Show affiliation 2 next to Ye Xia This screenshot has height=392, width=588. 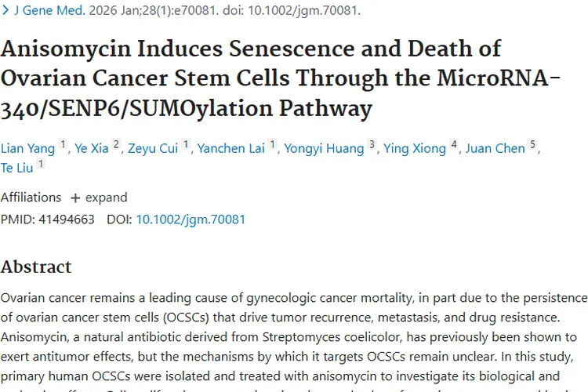coord(117,145)
